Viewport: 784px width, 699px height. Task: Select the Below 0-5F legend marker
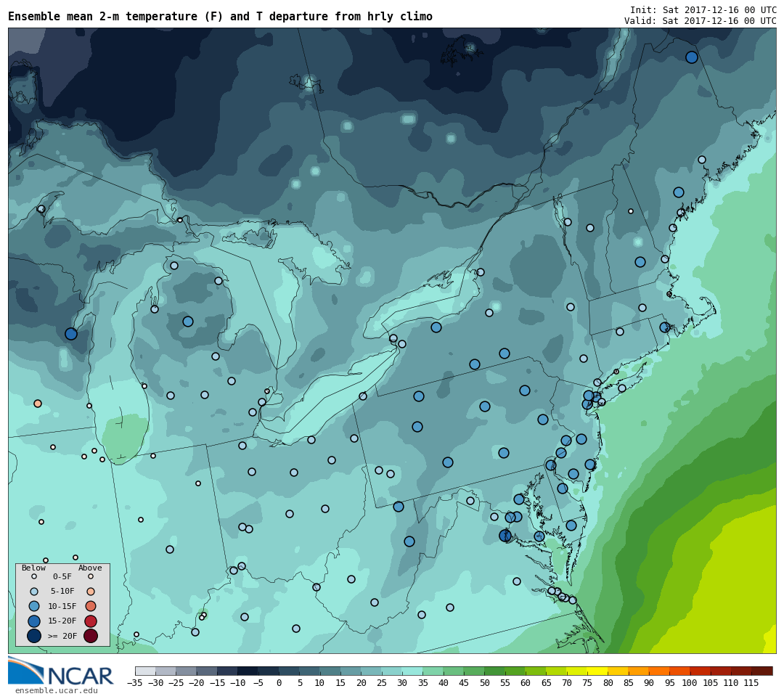tap(34, 576)
